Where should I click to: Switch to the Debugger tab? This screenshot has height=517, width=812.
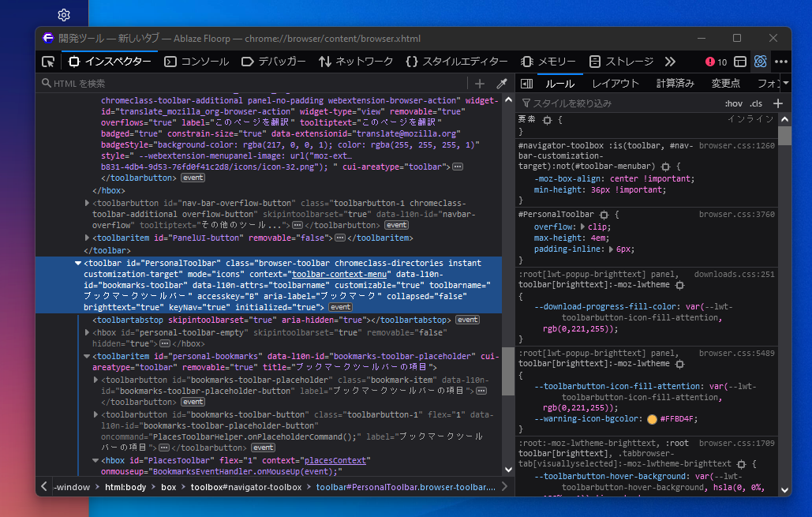pyautogui.click(x=273, y=62)
